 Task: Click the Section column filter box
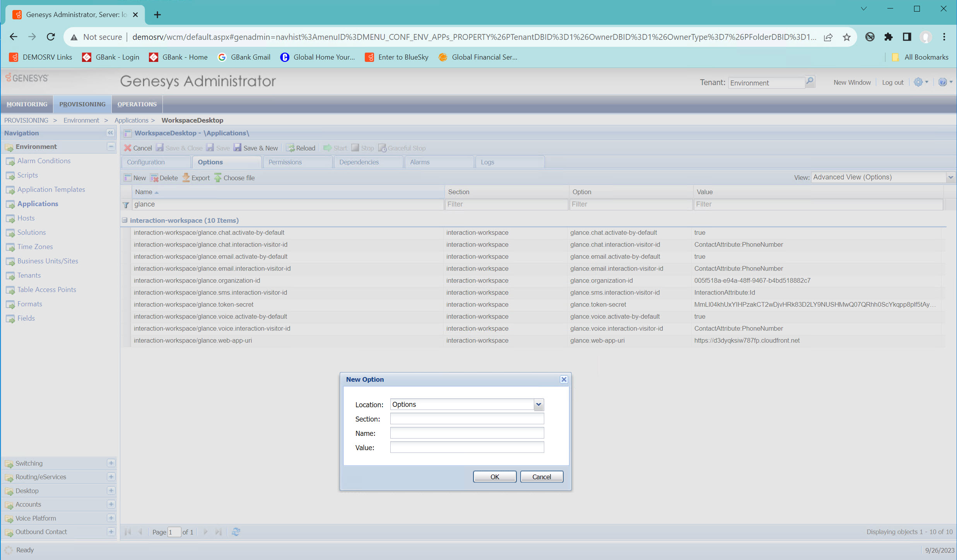[x=506, y=204]
